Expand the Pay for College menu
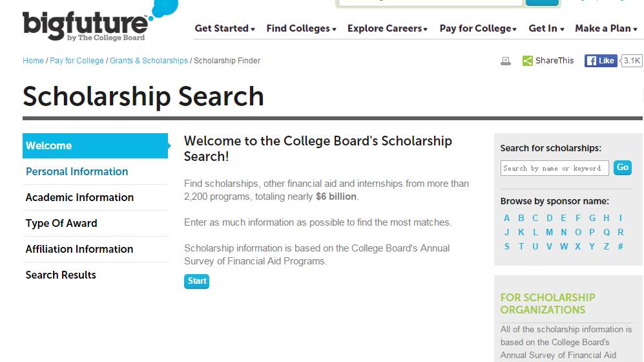 478,28
